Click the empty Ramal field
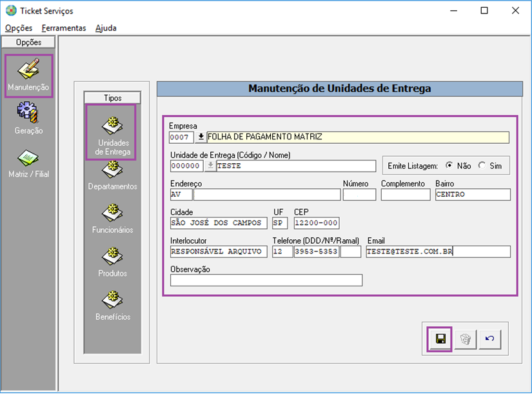 point(351,251)
